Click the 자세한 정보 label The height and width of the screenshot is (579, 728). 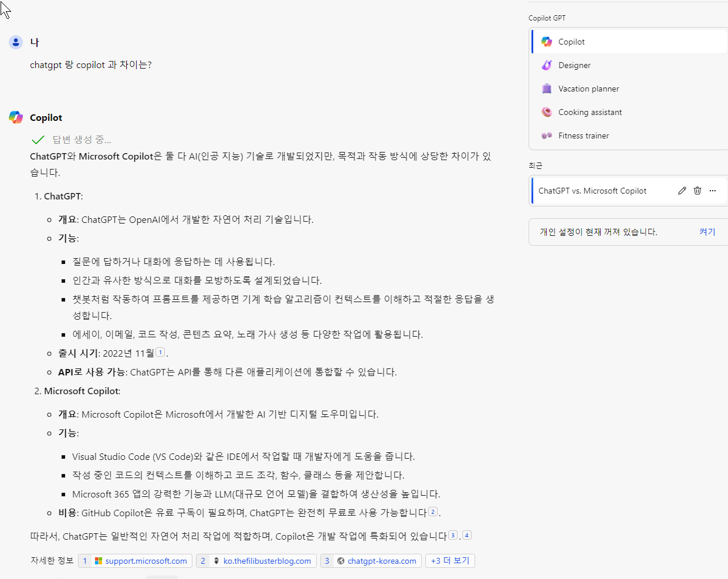click(52, 561)
